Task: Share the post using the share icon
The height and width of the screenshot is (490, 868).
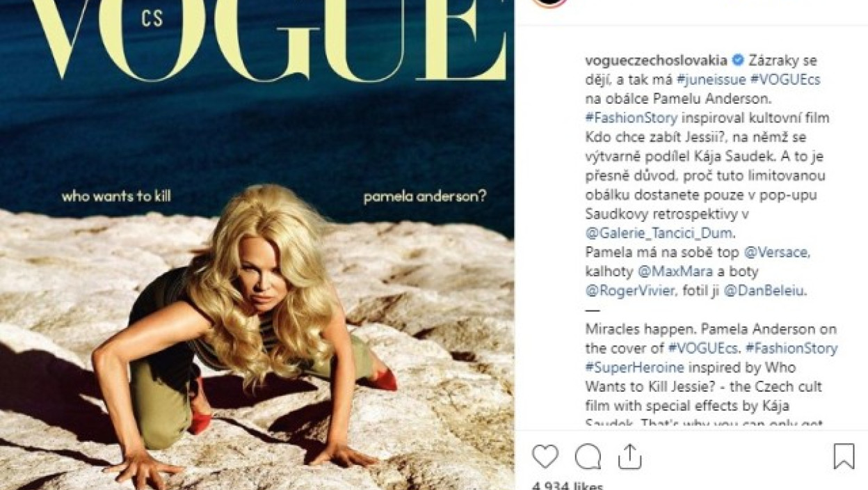Action: pyautogui.click(x=628, y=457)
